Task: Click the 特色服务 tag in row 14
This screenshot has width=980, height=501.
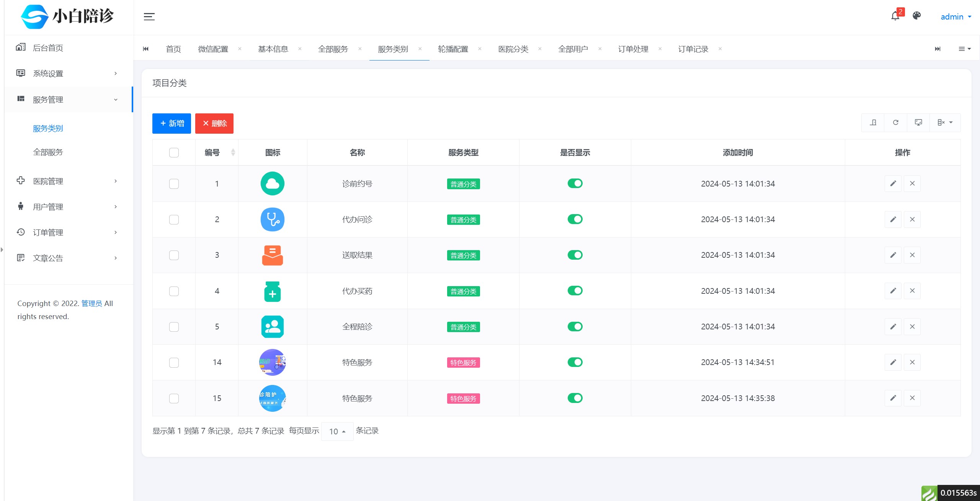Action: [463, 363]
